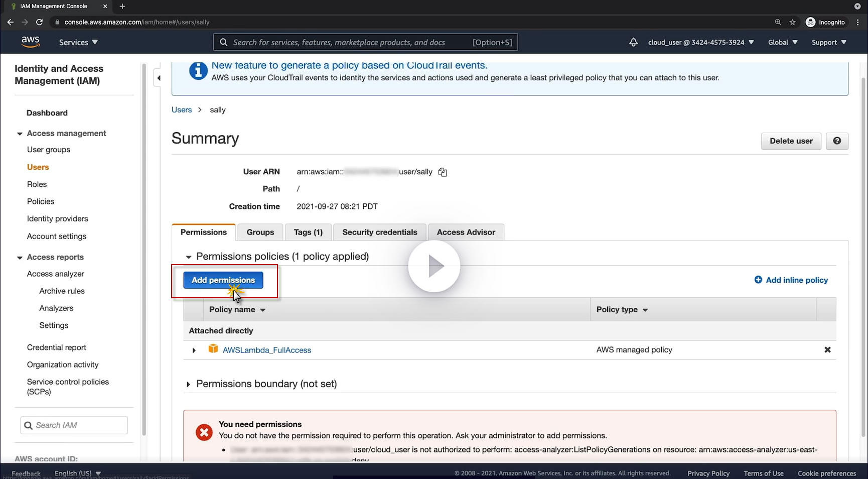Switch to the Security credentials tab
The height and width of the screenshot is (479, 868).
coord(379,232)
